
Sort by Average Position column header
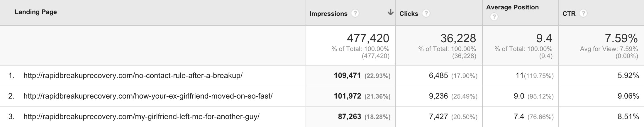512,7
